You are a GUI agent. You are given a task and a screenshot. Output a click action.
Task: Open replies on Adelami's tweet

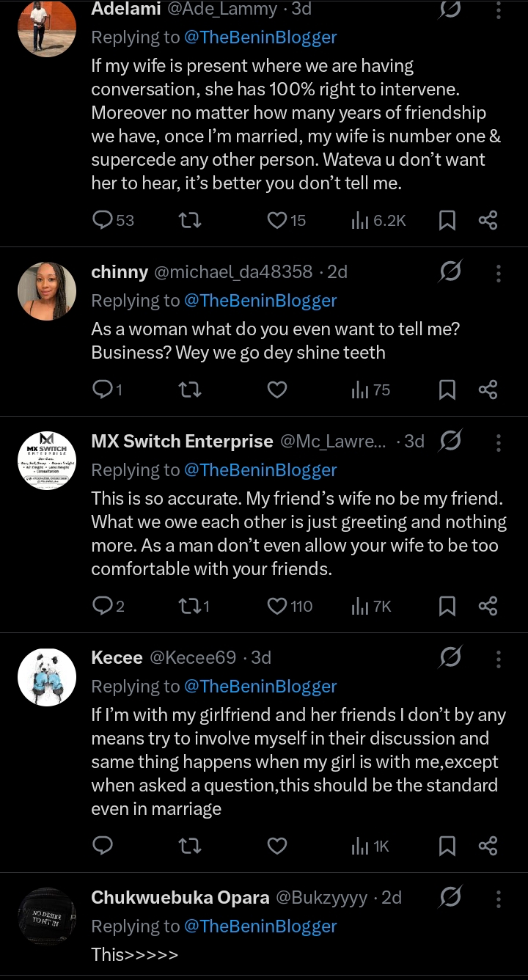point(103,220)
